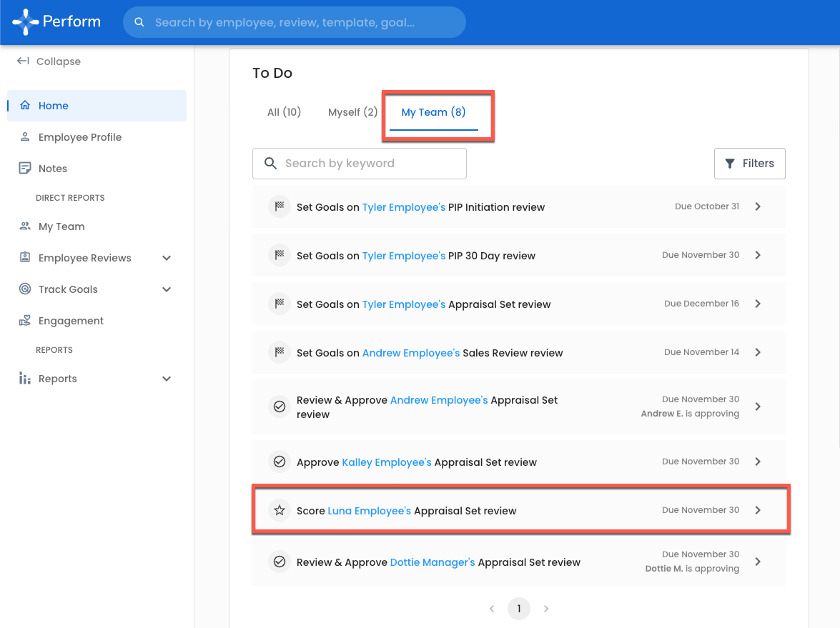
Task: Open arrow on Due November 14 row
Action: pos(758,352)
